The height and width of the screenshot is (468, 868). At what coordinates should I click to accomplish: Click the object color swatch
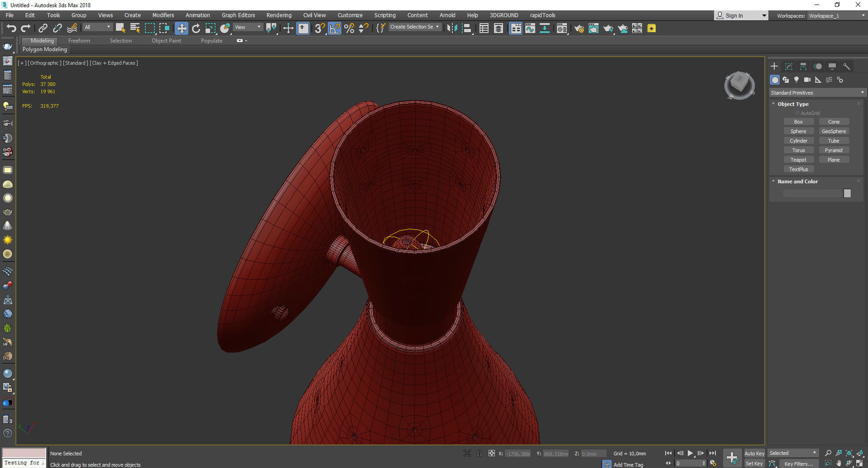tap(847, 193)
